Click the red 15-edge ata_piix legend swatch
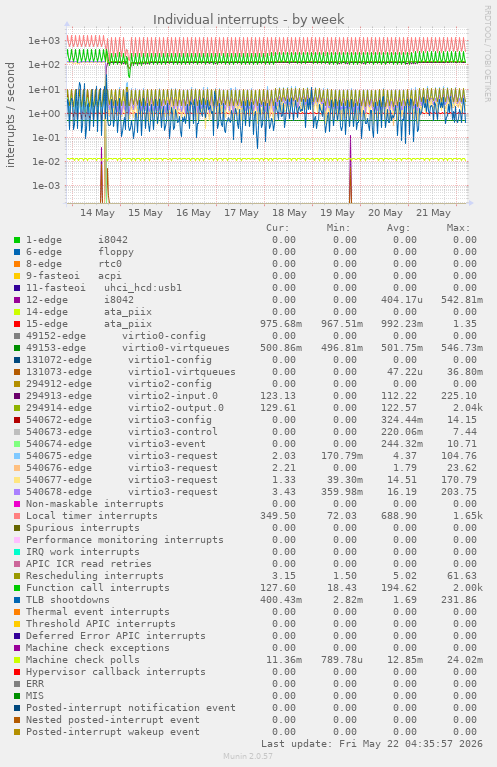The image size is (497, 767). click(x=17, y=324)
